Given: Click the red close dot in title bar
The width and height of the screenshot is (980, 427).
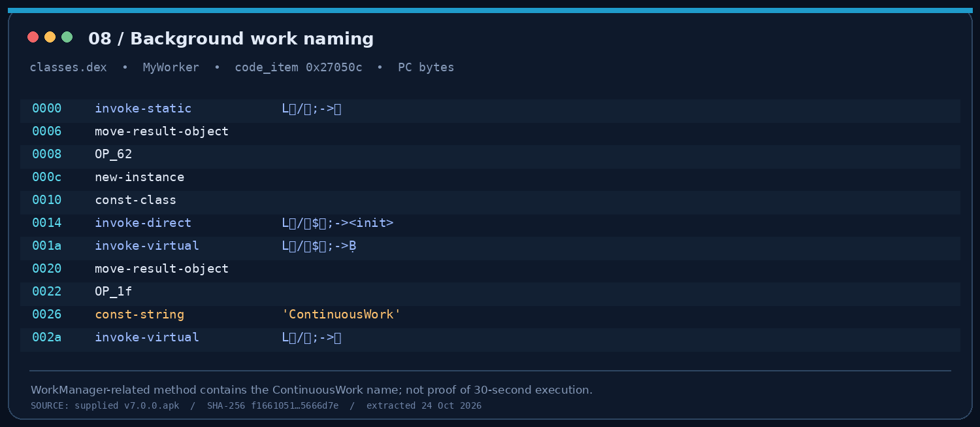Looking at the screenshot, I should pyautogui.click(x=33, y=37).
